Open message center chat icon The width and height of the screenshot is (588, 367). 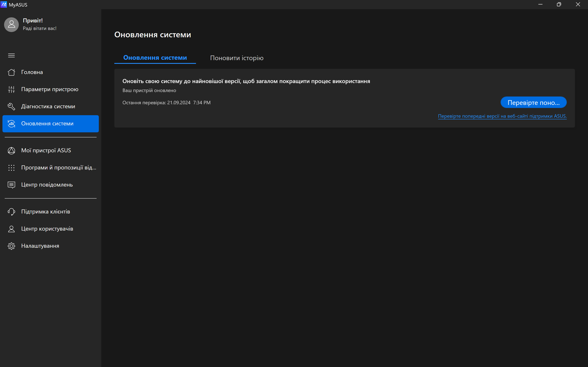tap(11, 185)
